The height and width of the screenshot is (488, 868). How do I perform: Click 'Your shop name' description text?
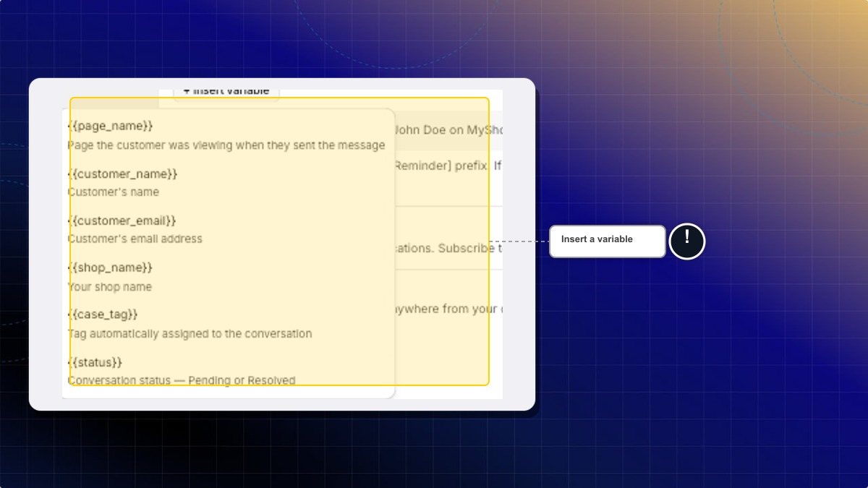tap(109, 287)
